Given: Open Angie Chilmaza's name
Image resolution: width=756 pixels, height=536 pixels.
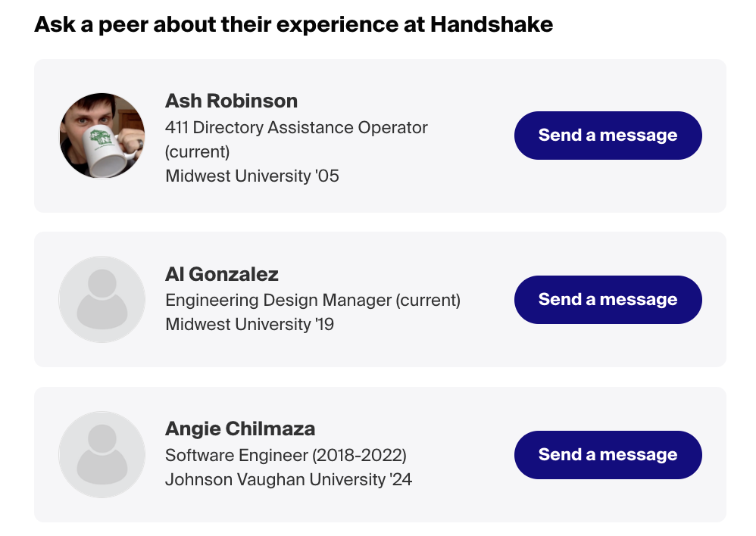Looking at the screenshot, I should coord(240,428).
